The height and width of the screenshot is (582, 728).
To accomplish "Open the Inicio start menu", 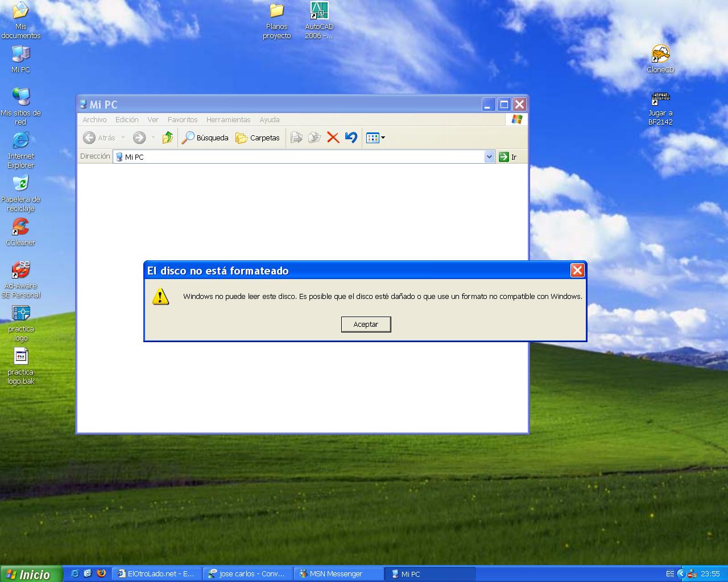I will pyautogui.click(x=31, y=574).
